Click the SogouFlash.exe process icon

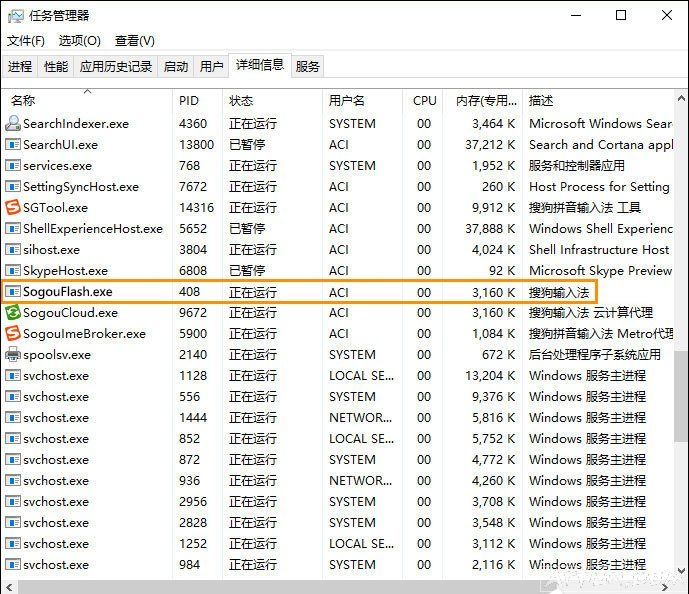[13, 292]
